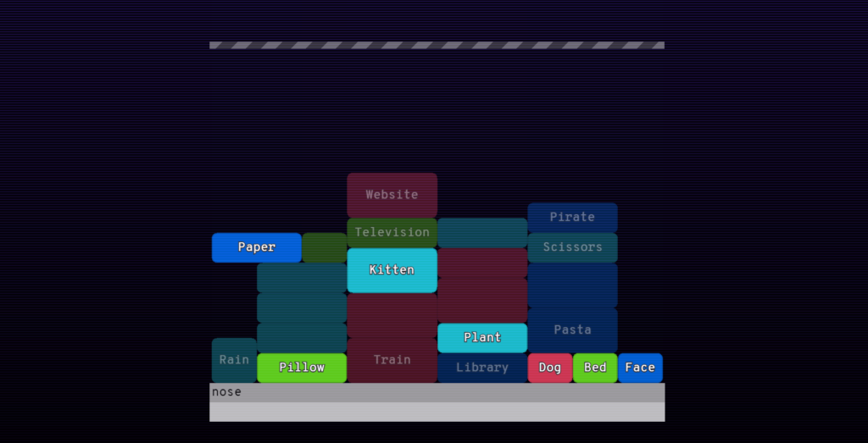Select the dimmed Library block
This screenshot has width=868, height=443.
click(482, 368)
